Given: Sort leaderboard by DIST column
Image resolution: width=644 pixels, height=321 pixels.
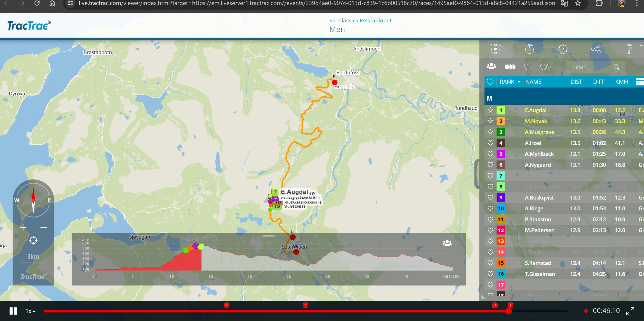Looking at the screenshot, I should click(576, 82).
